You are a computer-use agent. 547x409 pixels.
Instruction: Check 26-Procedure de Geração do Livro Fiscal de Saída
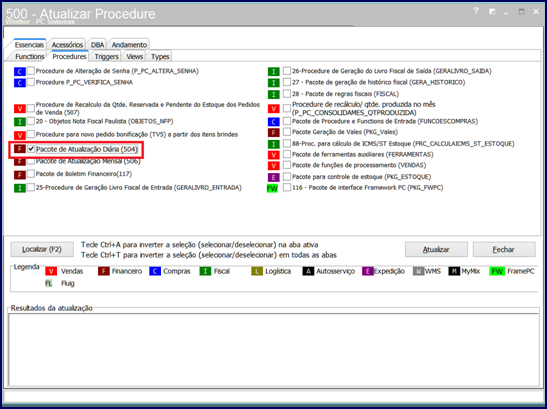(x=287, y=71)
